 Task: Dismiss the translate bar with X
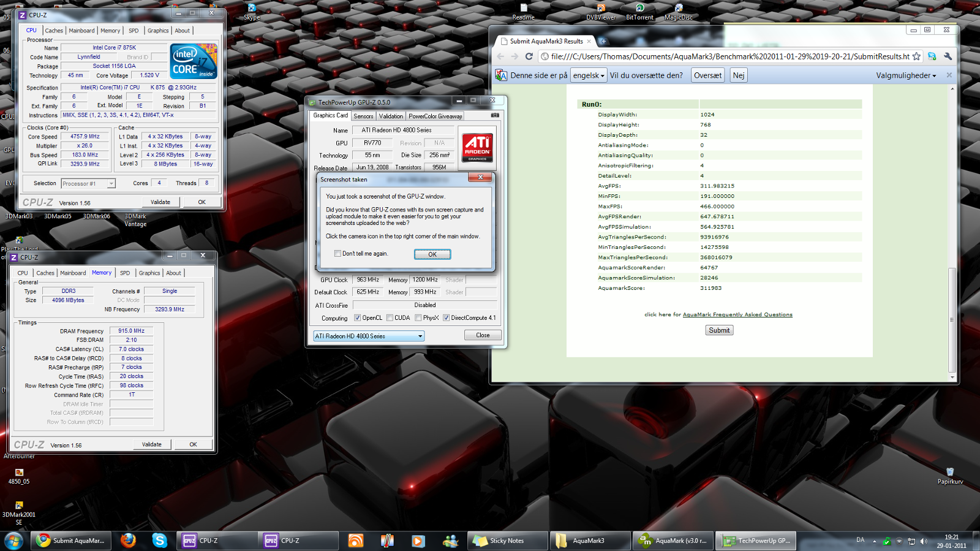coord(949,75)
